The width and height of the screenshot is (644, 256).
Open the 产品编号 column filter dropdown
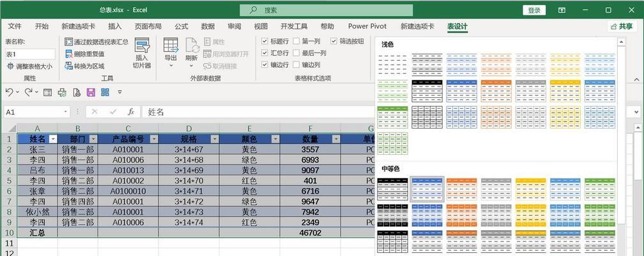153,139
